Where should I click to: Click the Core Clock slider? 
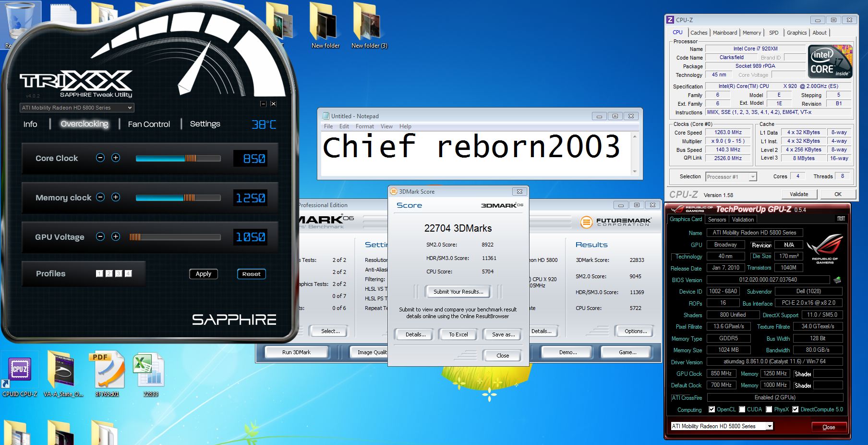[178, 158]
